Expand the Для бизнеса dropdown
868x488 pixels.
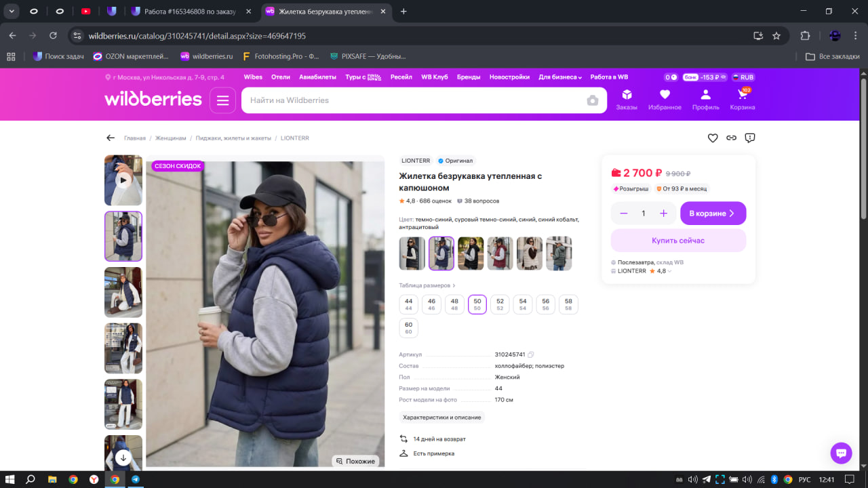pos(560,77)
